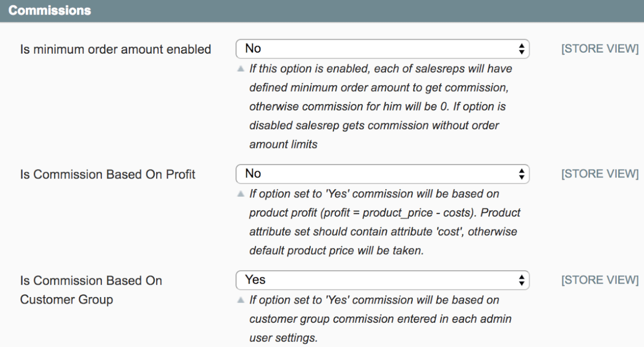The width and height of the screenshot is (644, 347).
Task: Click the 'Commissions' title text
Action: (x=49, y=11)
